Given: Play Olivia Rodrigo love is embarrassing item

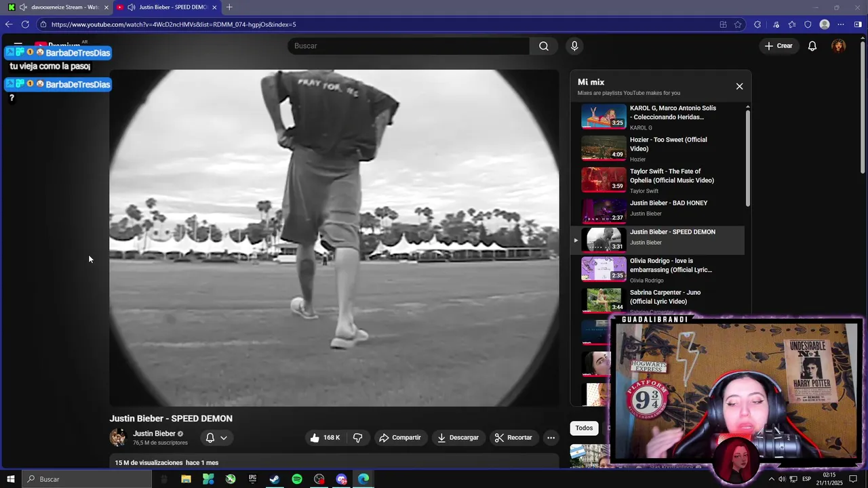Looking at the screenshot, I should point(658,270).
